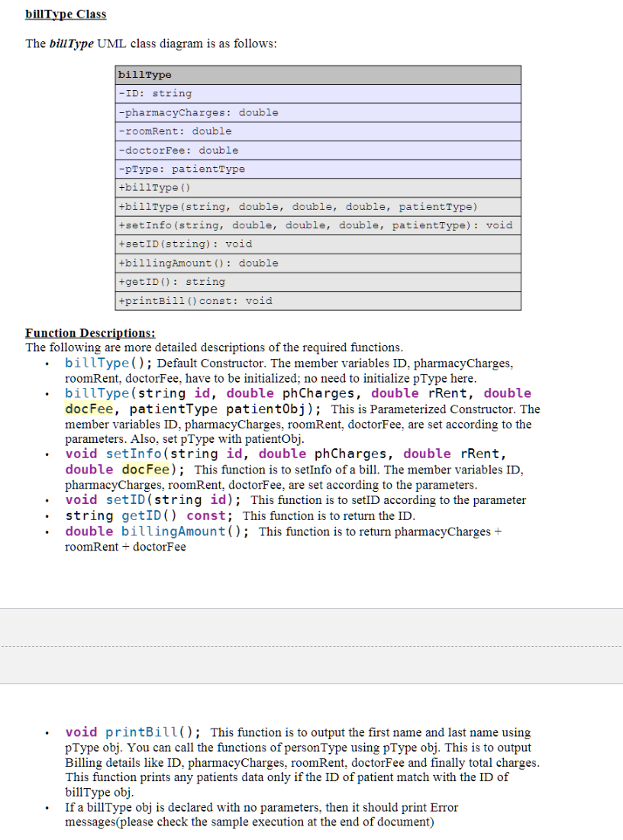This screenshot has height=840, width=623.
Task: Click the +setID(string): void row
Action: pos(318,244)
